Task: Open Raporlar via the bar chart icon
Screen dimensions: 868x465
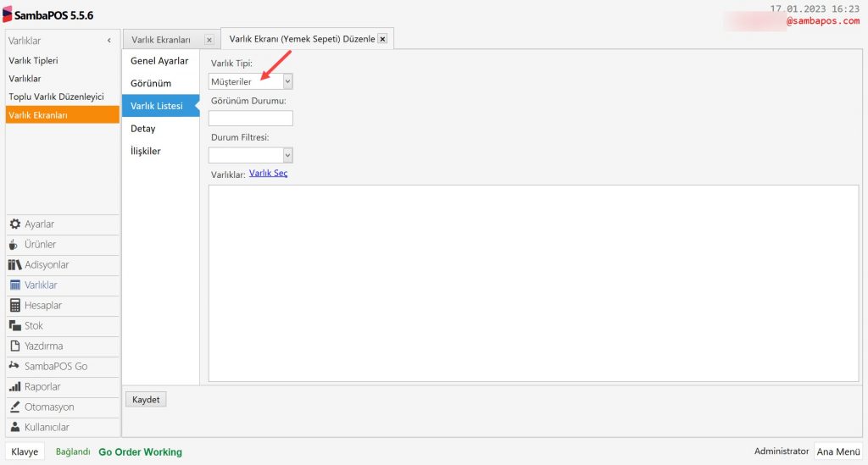Action: (x=15, y=387)
